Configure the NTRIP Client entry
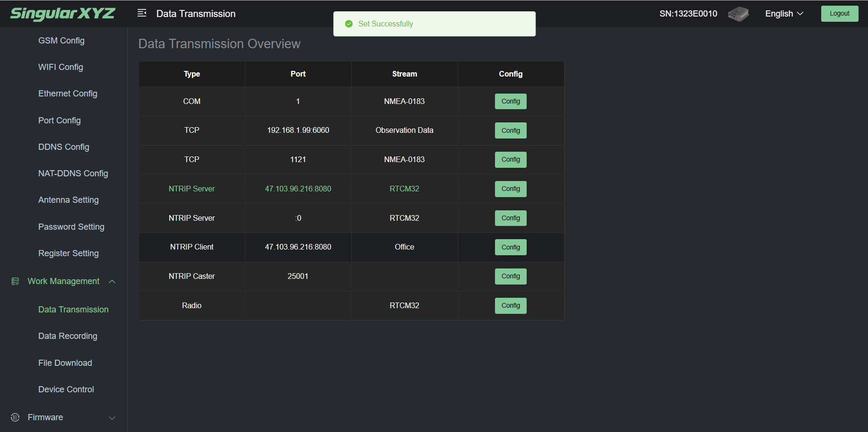The image size is (868, 432). [x=511, y=247]
